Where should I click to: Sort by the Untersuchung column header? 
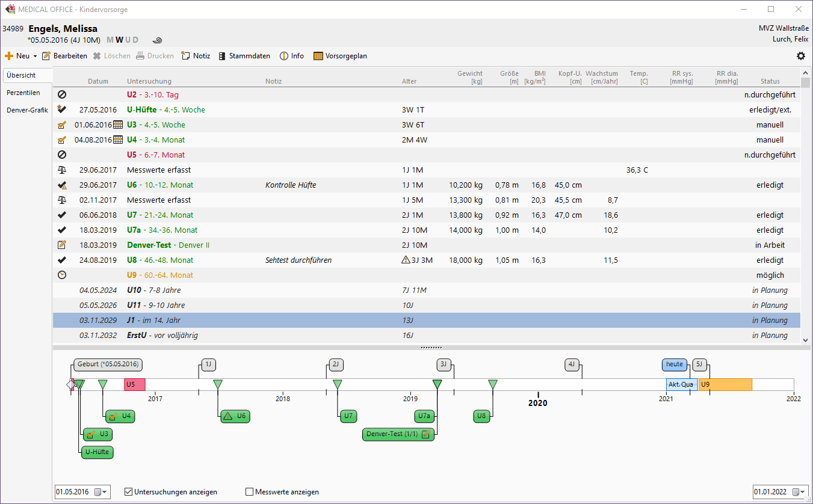[149, 81]
